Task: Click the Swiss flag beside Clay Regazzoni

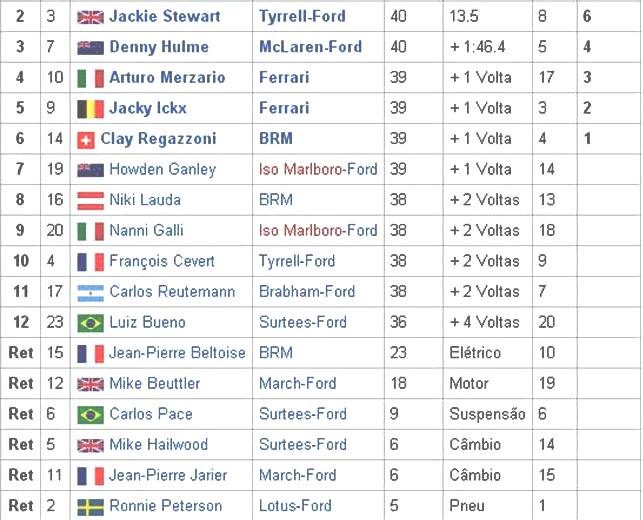Action: tap(86, 139)
